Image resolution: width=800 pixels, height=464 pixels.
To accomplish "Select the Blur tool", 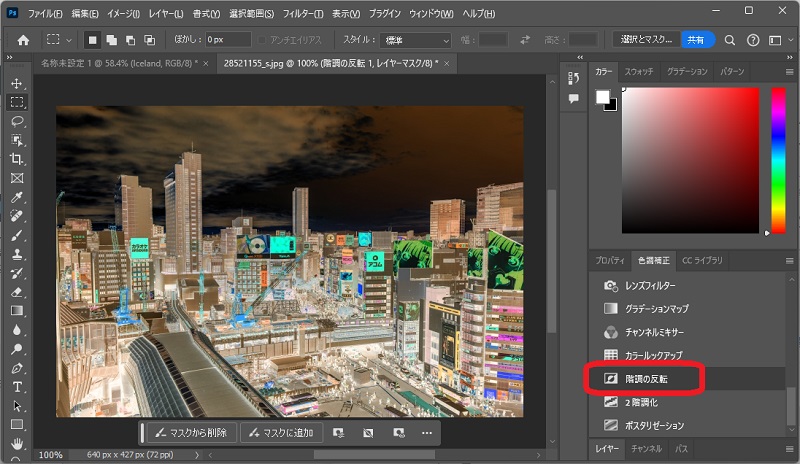I will coord(17,330).
